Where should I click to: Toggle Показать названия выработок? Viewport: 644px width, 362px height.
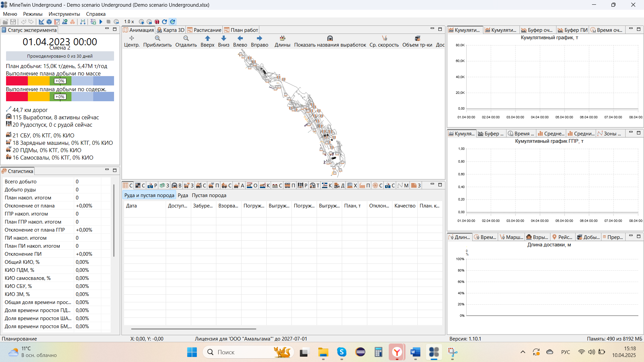point(330,42)
